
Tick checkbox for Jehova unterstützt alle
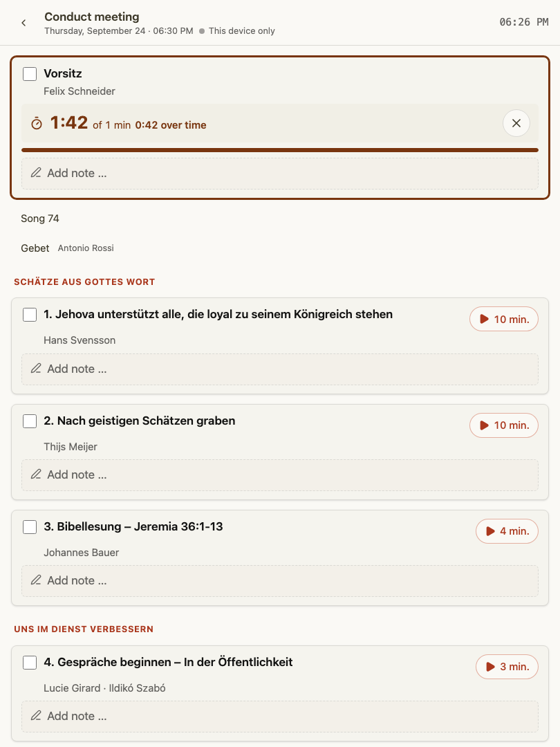pyautogui.click(x=30, y=315)
